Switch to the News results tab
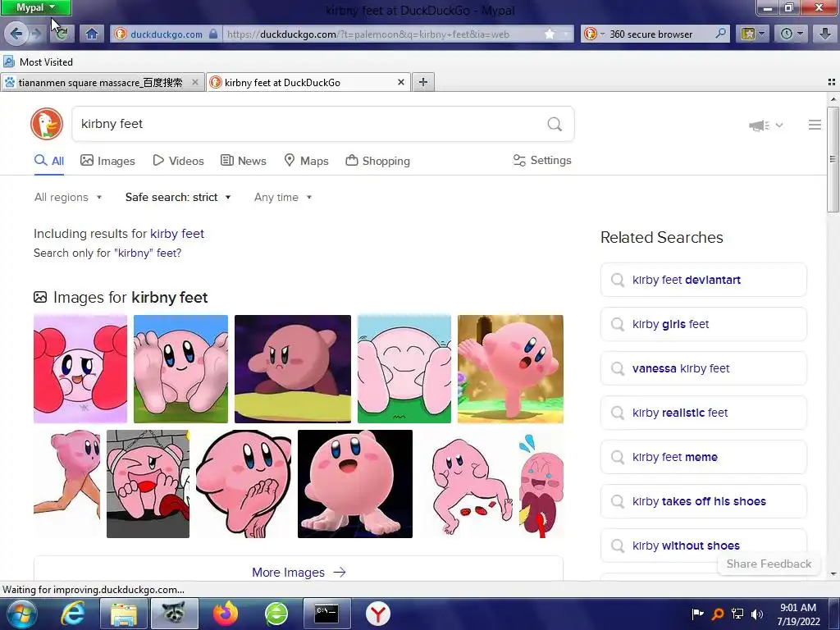840x630 pixels. (243, 161)
